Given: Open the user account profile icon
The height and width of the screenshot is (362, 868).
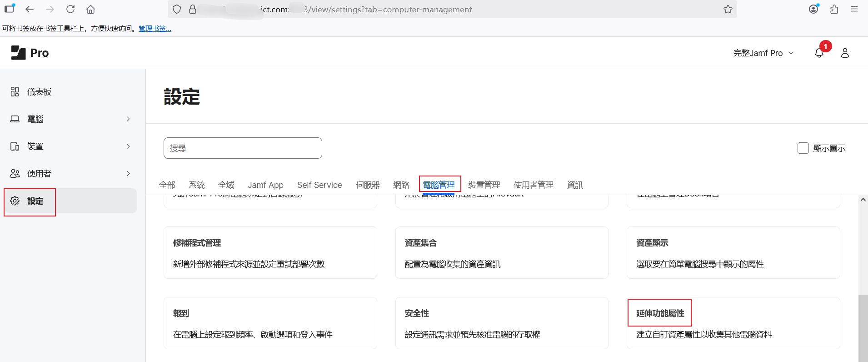Looking at the screenshot, I should pos(845,53).
